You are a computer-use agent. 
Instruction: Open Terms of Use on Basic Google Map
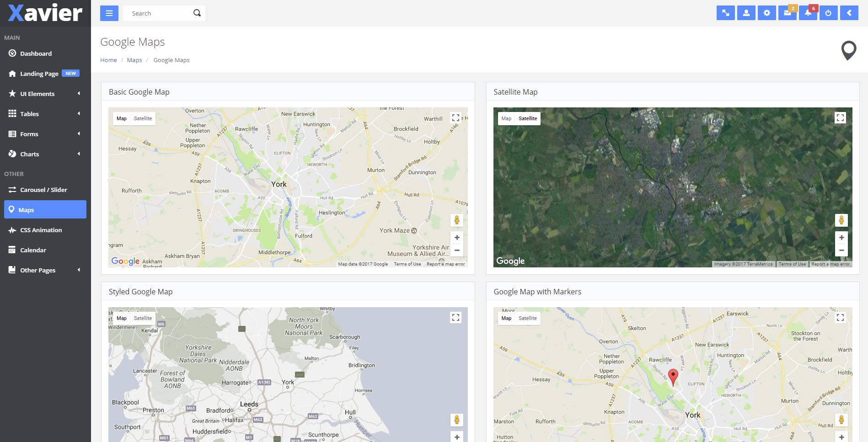(x=407, y=264)
